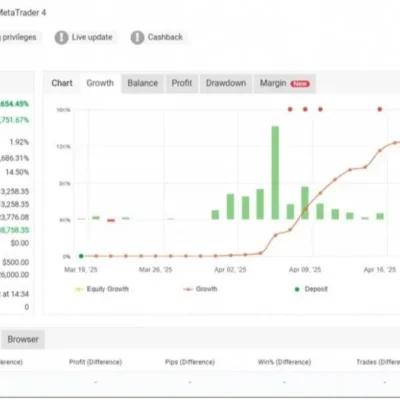This screenshot has height=400, width=400.
Task: Click the 1.92% value in stats panel
Action: click(x=19, y=142)
